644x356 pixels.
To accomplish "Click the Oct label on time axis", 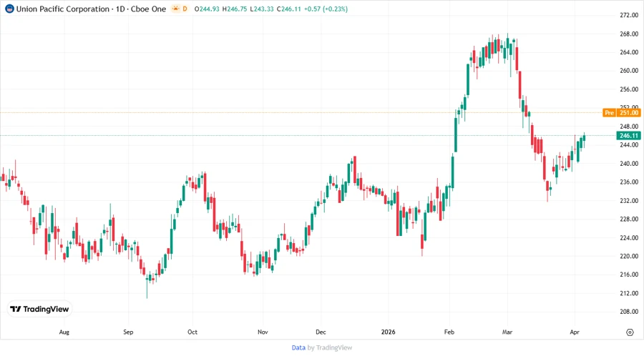I will tap(192, 332).
